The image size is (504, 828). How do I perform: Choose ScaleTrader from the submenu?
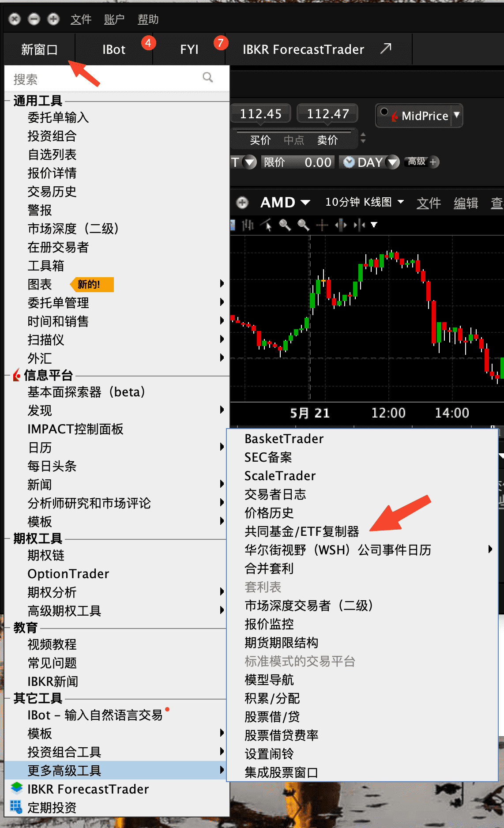(x=280, y=476)
